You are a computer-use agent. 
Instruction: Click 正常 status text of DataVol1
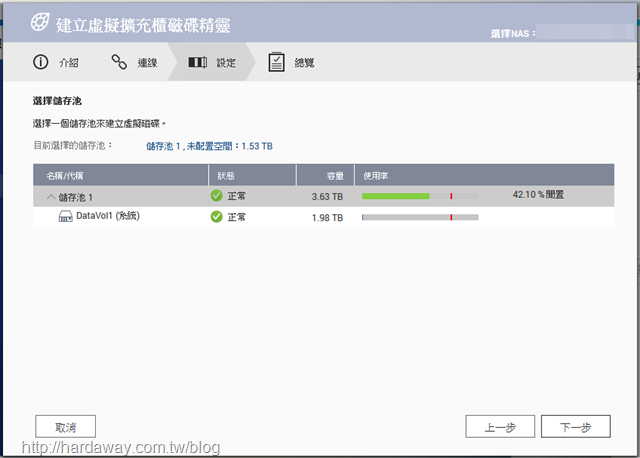pos(236,217)
